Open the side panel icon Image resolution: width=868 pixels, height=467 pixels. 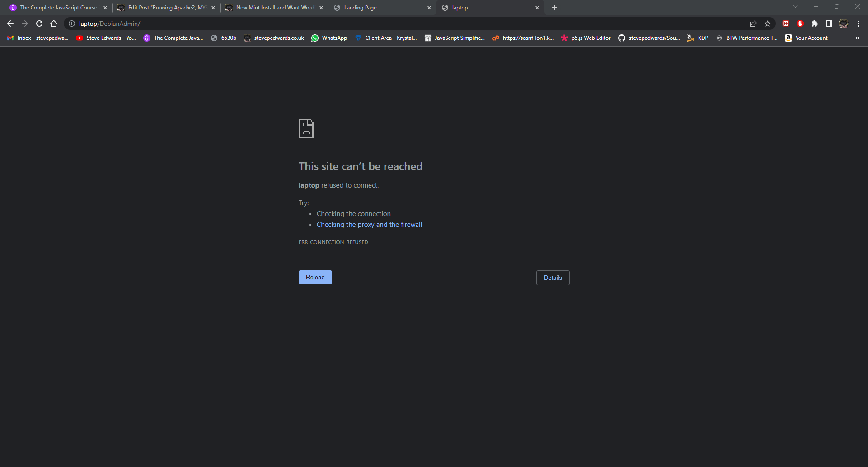point(829,24)
